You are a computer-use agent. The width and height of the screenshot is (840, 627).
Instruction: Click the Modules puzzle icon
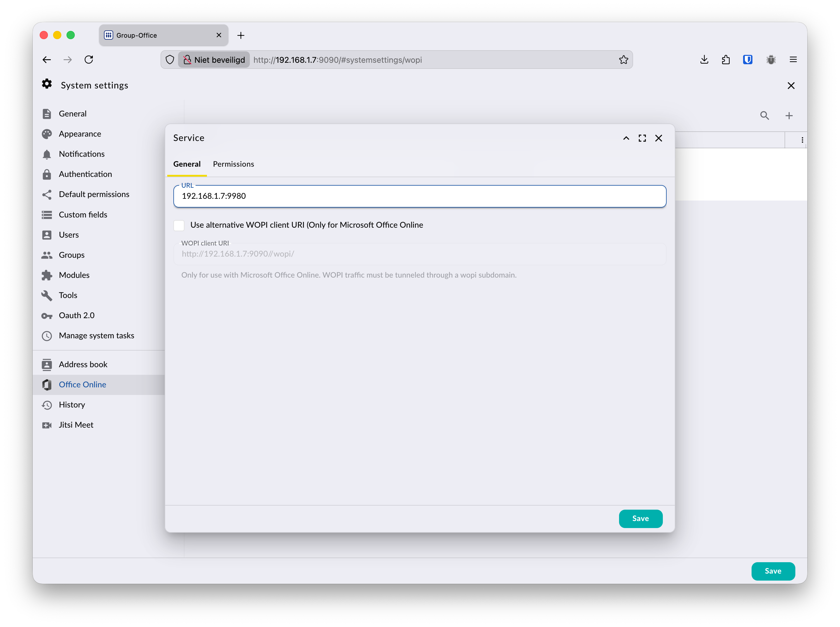pyautogui.click(x=47, y=275)
